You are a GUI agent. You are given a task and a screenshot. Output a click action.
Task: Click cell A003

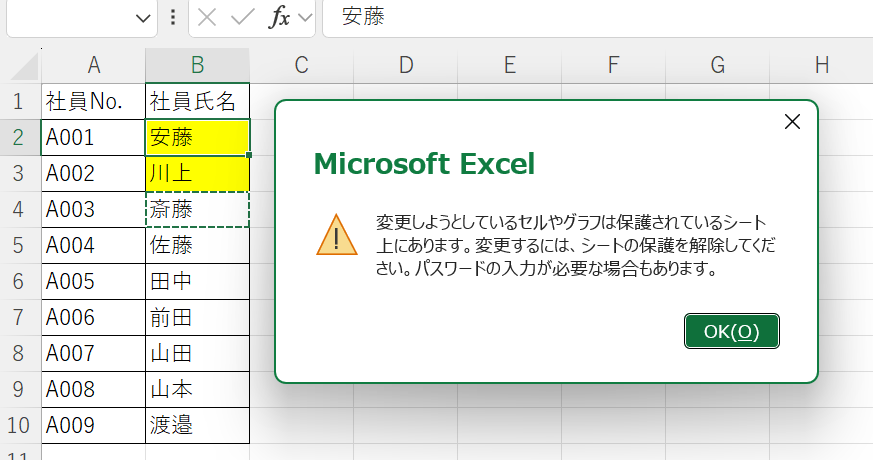point(94,209)
